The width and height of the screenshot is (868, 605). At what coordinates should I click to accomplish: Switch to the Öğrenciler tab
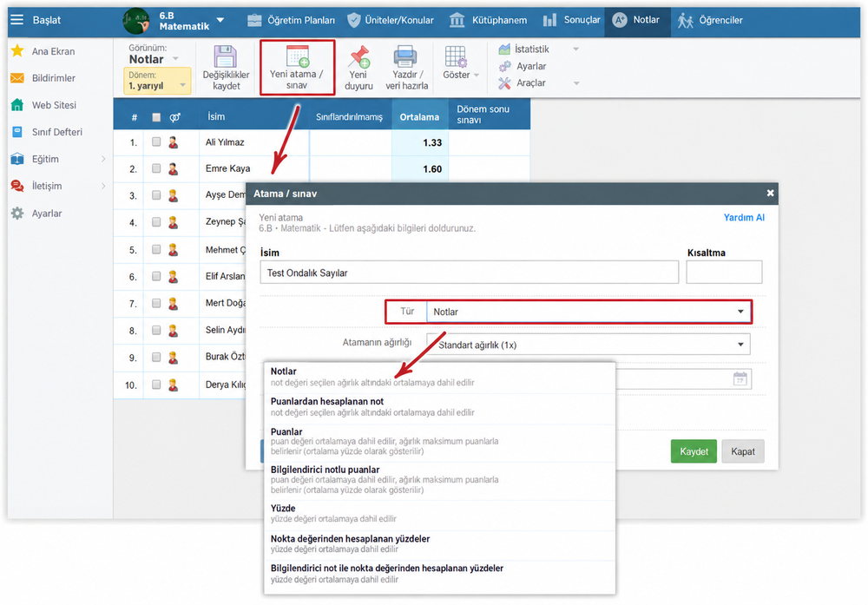click(x=710, y=21)
